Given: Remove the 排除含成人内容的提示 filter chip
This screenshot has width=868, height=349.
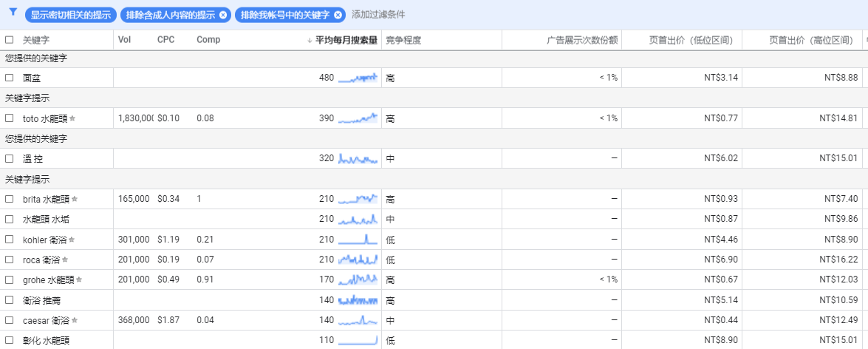Looking at the screenshot, I should [x=223, y=15].
